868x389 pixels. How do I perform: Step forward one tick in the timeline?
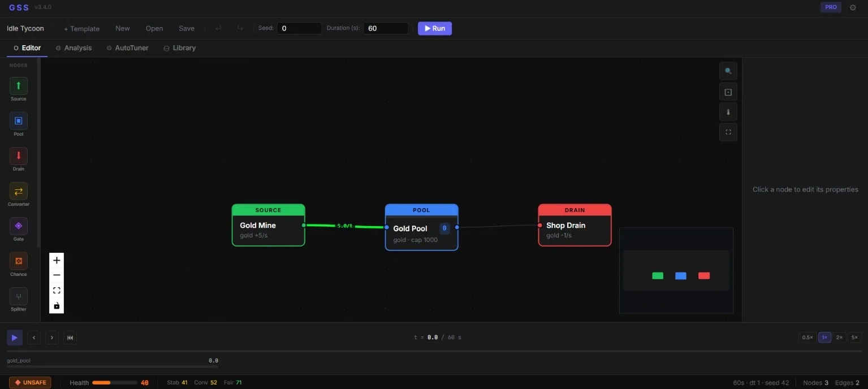[52, 338]
